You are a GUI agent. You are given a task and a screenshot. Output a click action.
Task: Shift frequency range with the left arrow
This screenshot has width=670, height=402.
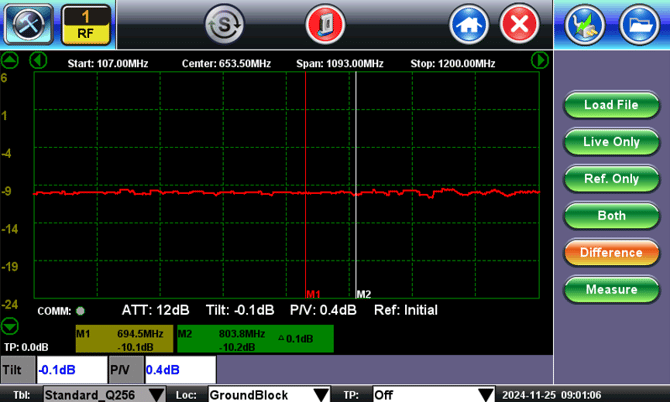(x=38, y=61)
